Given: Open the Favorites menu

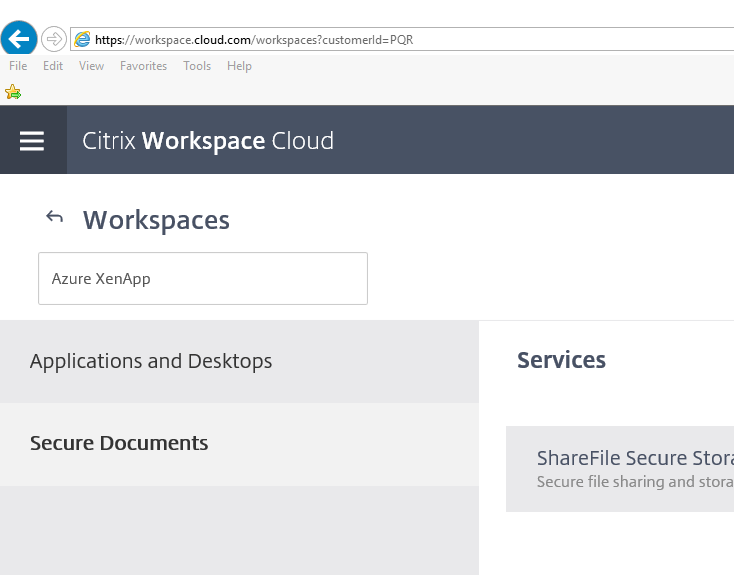Looking at the screenshot, I should pyautogui.click(x=143, y=66).
